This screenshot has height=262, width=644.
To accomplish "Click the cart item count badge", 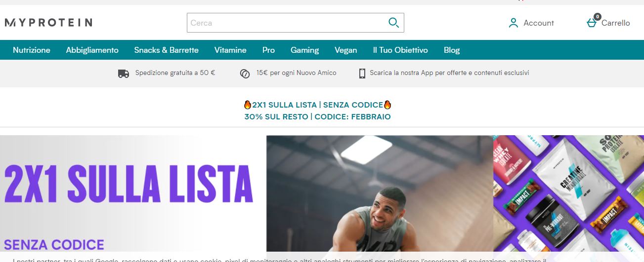I will [598, 17].
